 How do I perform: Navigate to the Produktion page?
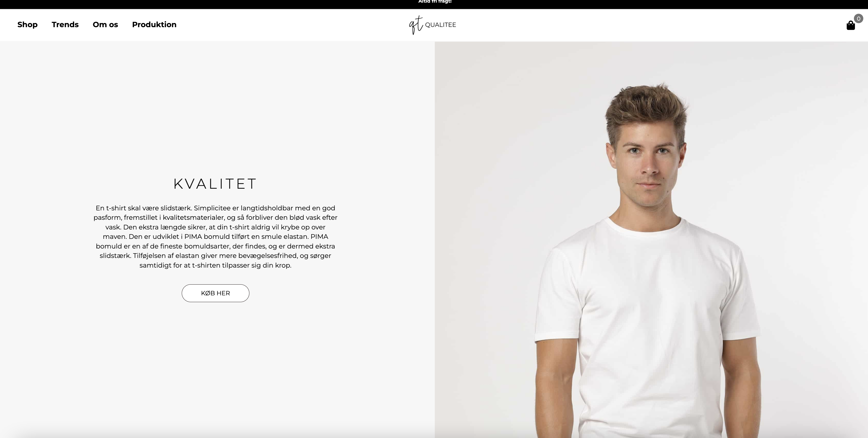(154, 25)
